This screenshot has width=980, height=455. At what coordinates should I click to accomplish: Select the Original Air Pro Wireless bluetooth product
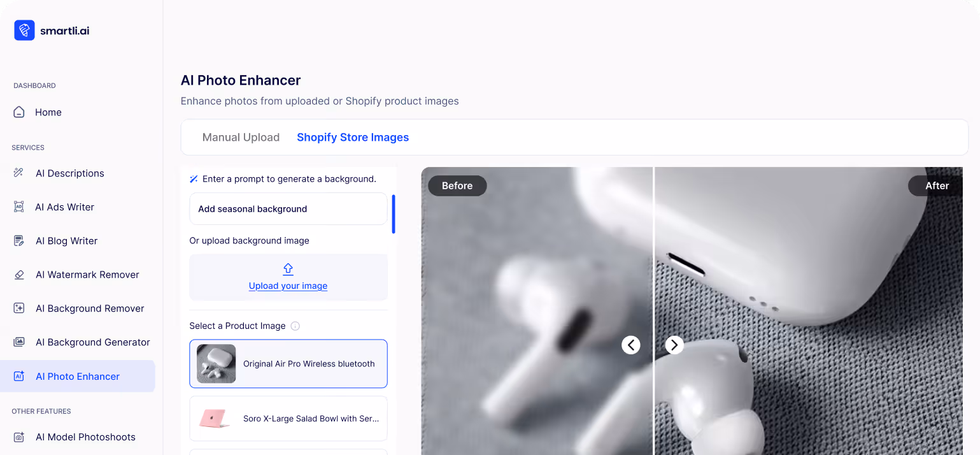[x=288, y=364]
